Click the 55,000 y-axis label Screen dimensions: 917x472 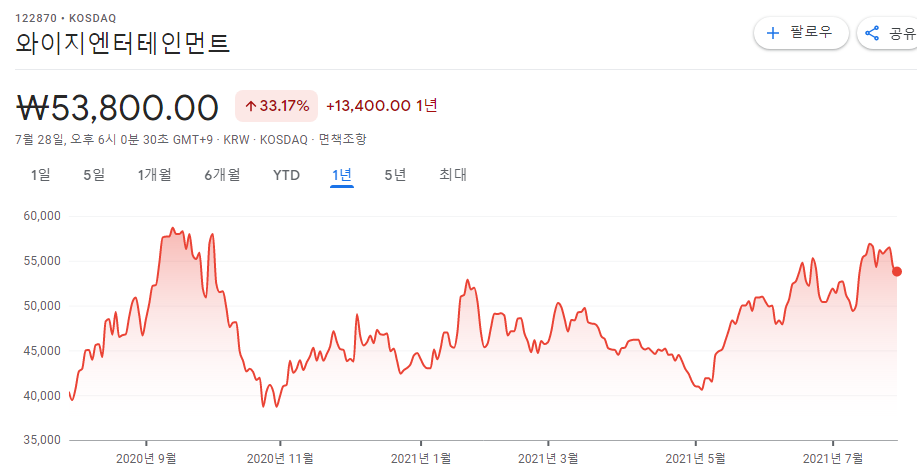click(x=40, y=261)
